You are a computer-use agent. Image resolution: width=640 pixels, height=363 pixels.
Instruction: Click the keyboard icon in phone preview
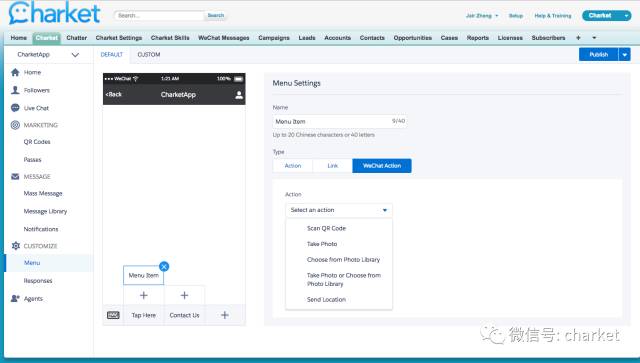pos(113,315)
